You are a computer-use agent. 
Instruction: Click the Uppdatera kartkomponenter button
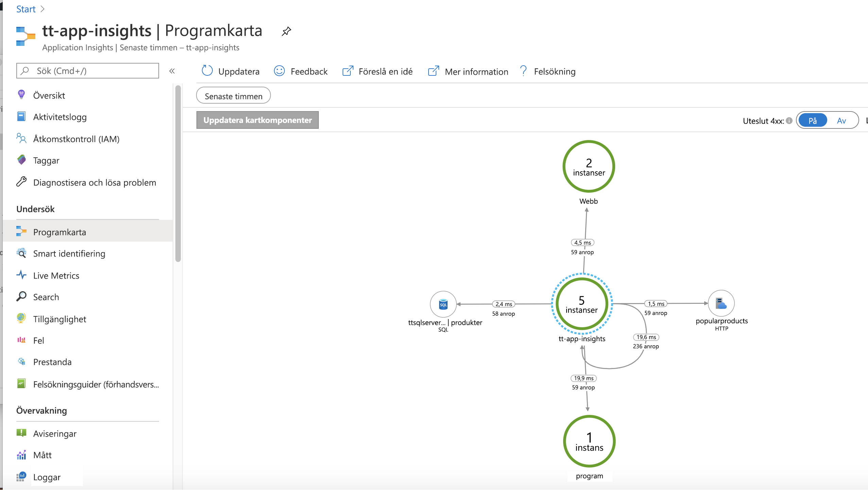[258, 120]
